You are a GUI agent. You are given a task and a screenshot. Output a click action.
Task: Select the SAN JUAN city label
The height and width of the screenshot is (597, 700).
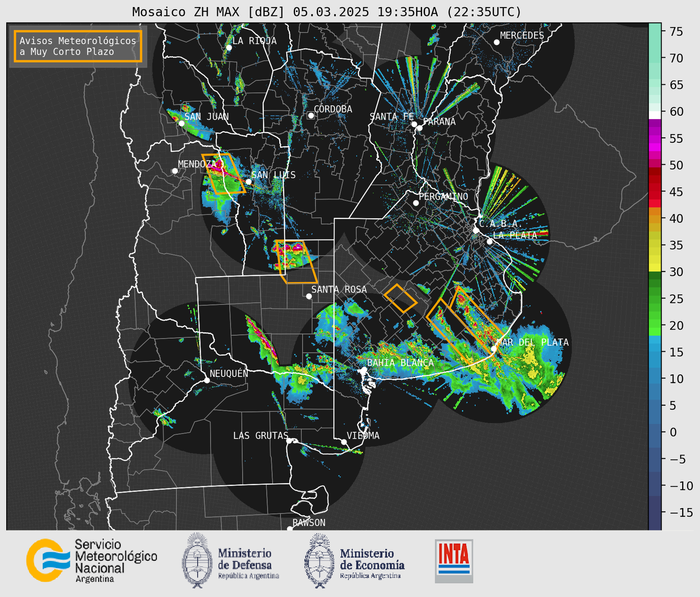pos(207,116)
